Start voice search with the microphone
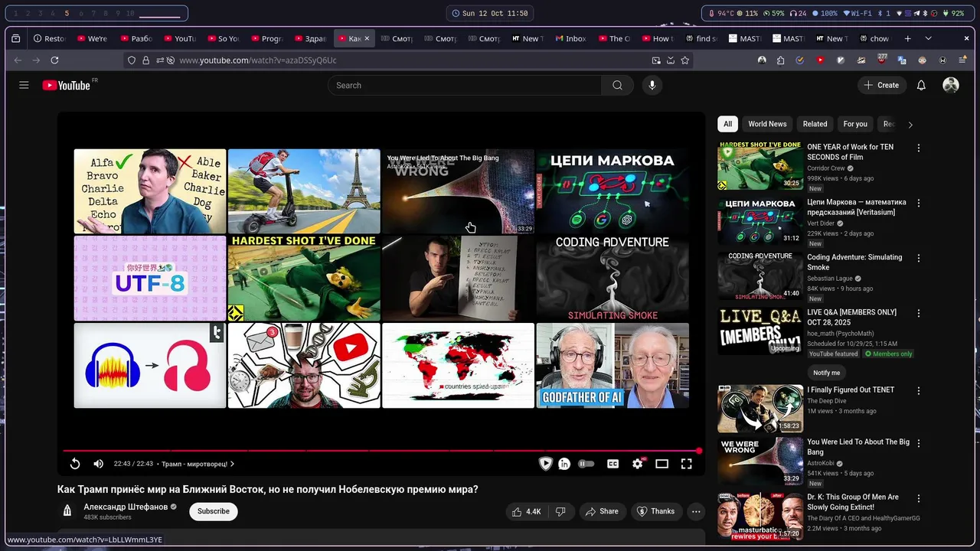Screen dimensions: 980x551 652,85
